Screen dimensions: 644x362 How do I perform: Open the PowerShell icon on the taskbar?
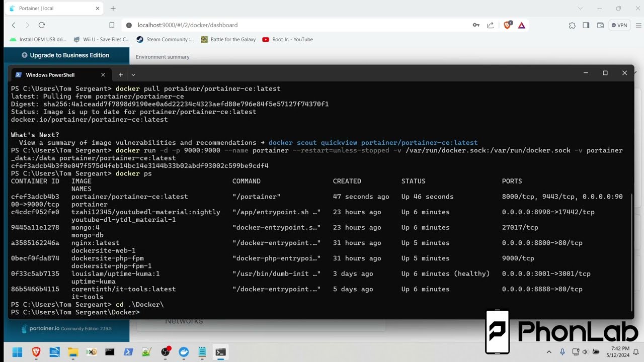[x=128, y=352]
